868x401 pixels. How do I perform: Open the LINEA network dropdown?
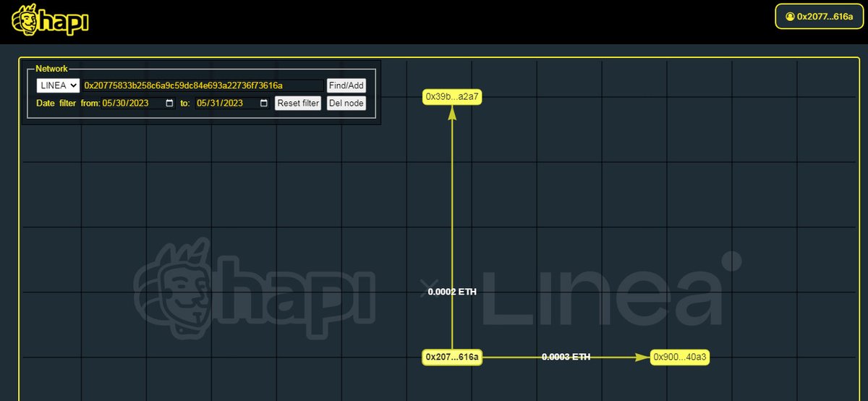[58, 85]
